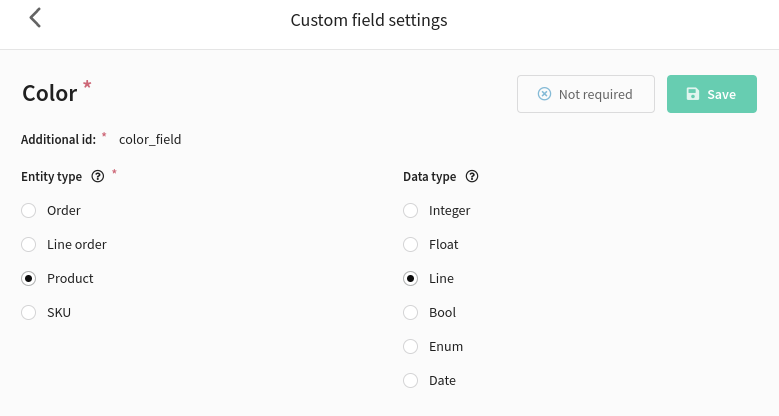Click the Entity type help question icon

pos(98,176)
